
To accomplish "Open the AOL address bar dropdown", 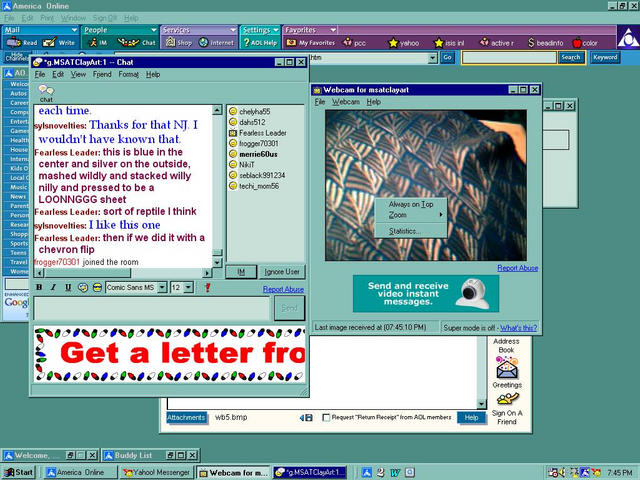I will point(433,58).
